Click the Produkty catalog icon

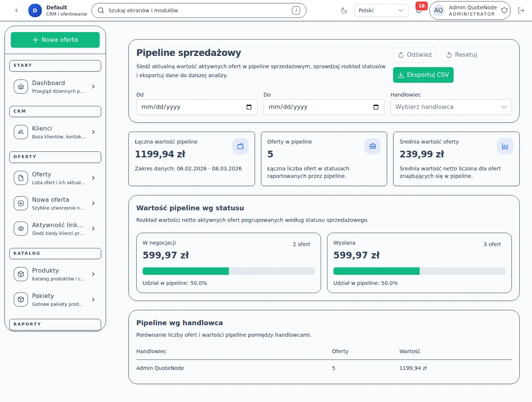[21, 274]
